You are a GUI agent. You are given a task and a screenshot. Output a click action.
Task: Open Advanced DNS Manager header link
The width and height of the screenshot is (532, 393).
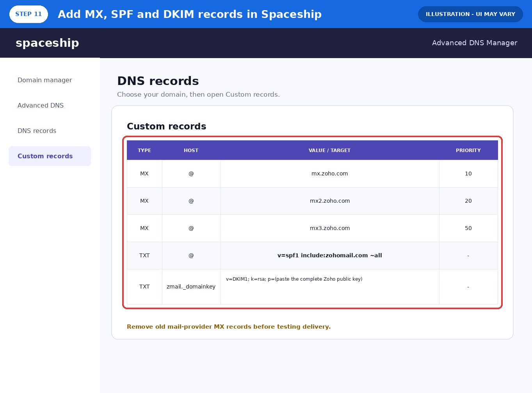point(475,43)
